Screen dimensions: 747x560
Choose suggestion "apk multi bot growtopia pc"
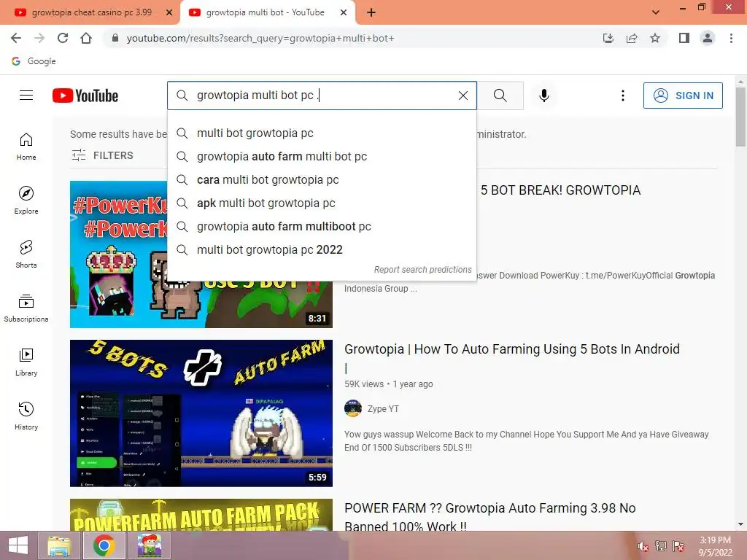pyautogui.click(x=322, y=203)
